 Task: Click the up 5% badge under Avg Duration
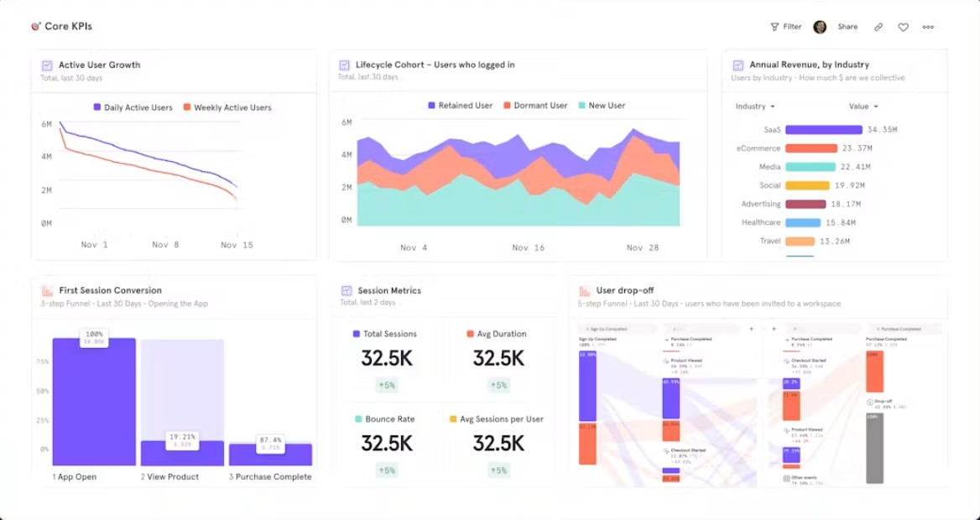(x=498, y=386)
